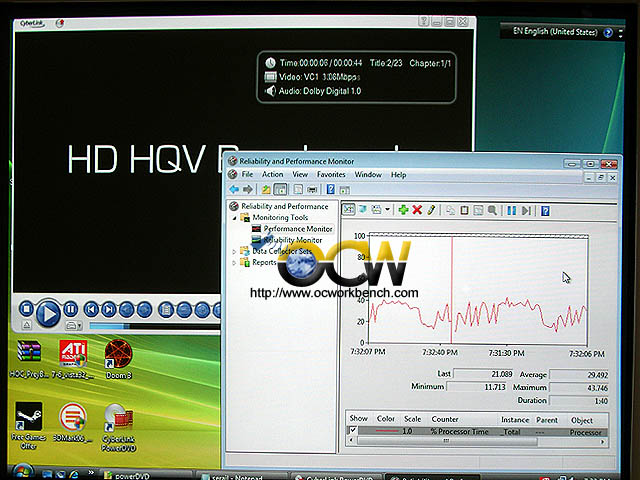Viewport: 640px width, 480px height.
Task: Skip to next chapter in PowerDVD
Action: 109,310
